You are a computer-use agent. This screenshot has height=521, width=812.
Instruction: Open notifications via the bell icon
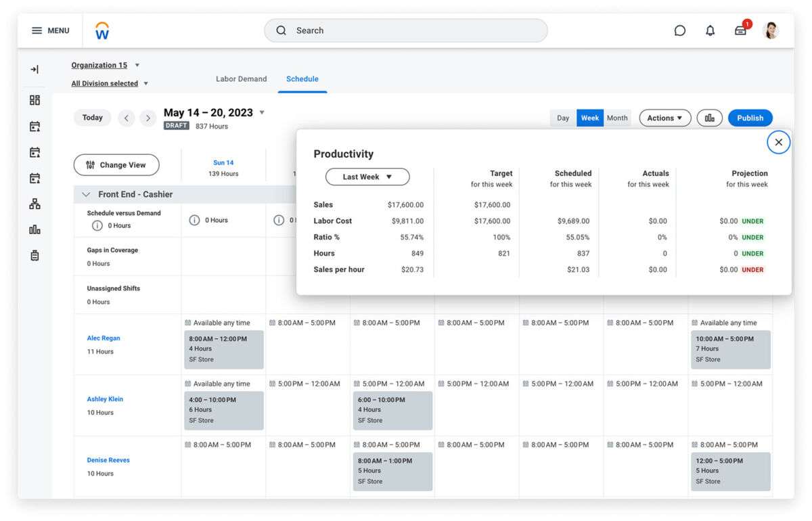point(710,30)
